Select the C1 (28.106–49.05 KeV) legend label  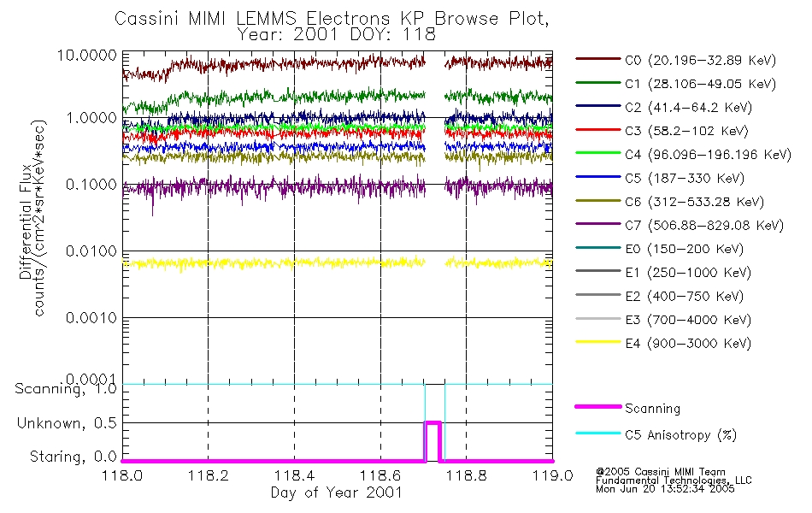(x=700, y=84)
